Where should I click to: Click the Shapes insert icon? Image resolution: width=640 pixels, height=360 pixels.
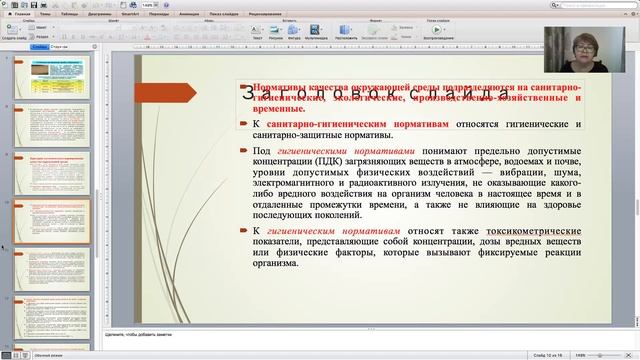292,29
